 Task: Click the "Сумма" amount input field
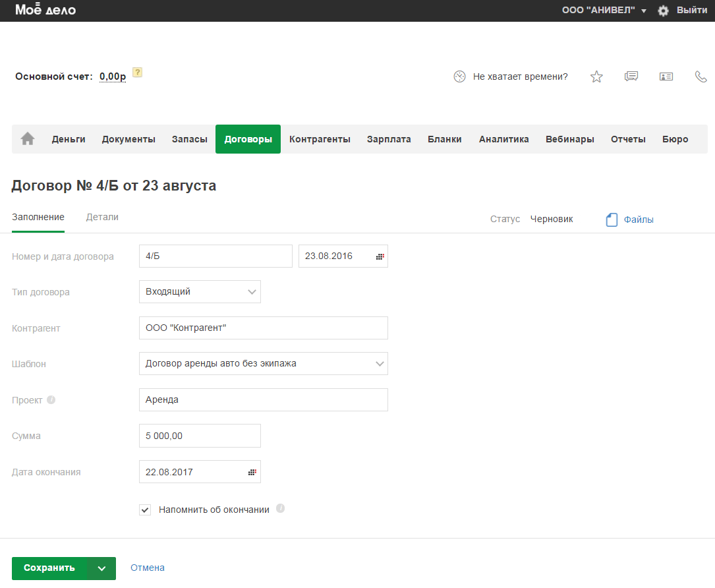pyautogui.click(x=200, y=436)
